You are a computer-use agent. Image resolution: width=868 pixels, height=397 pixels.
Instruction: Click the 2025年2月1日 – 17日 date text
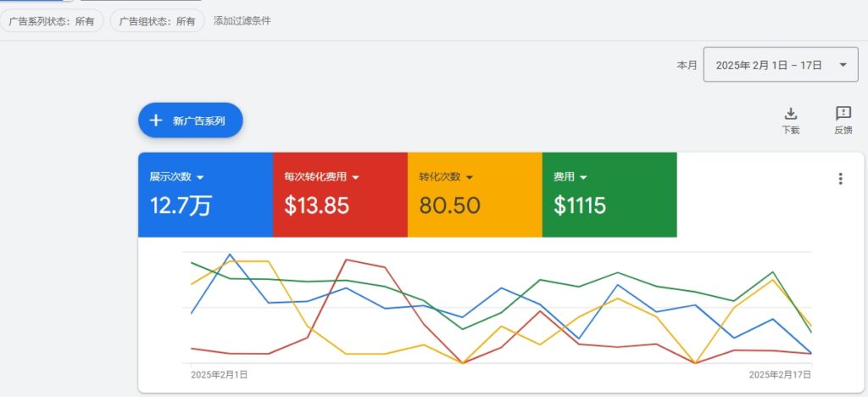click(x=769, y=65)
